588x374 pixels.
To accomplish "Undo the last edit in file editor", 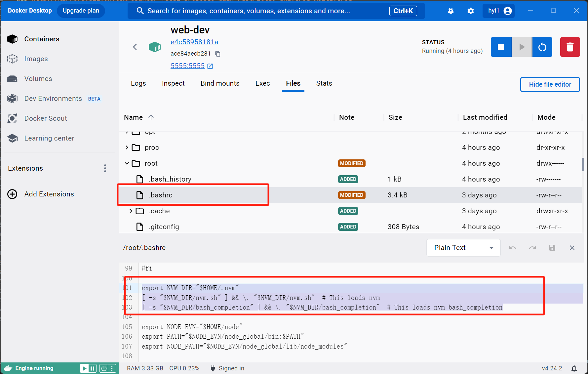I will (x=513, y=248).
